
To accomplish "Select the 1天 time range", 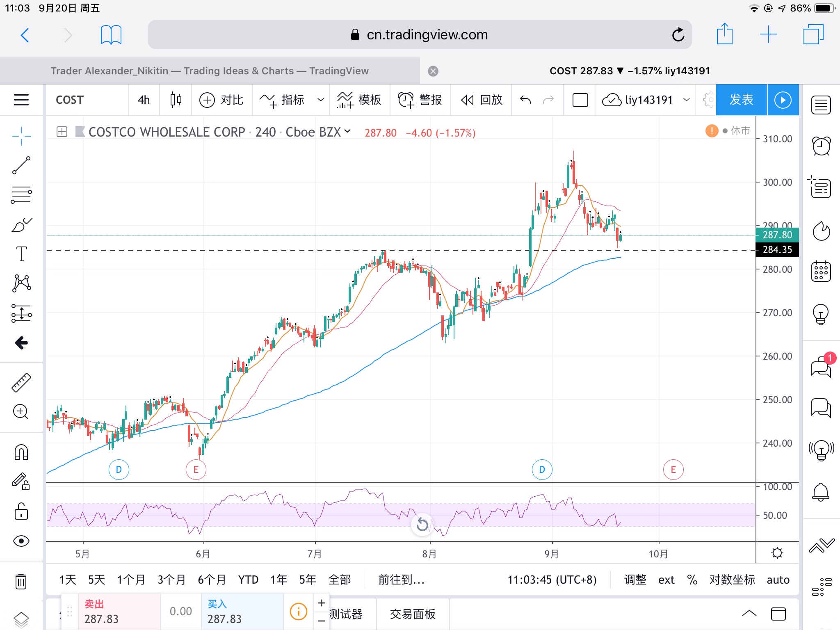I will click(x=68, y=580).
